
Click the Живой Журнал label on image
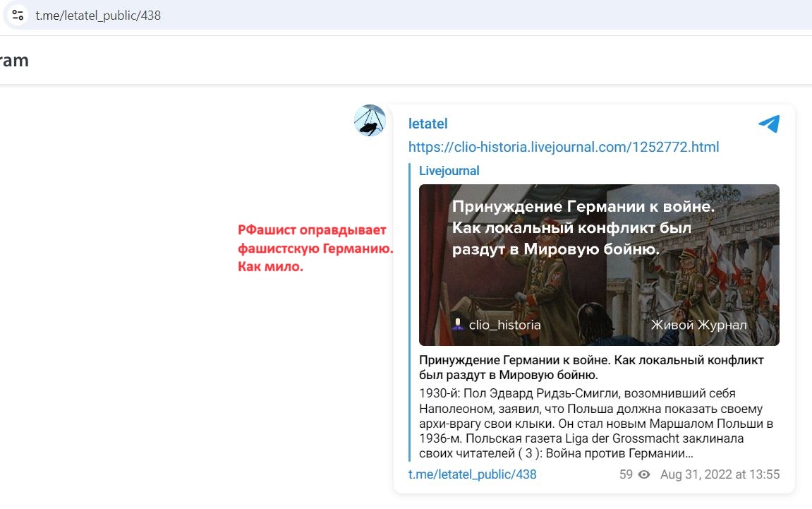698,325
